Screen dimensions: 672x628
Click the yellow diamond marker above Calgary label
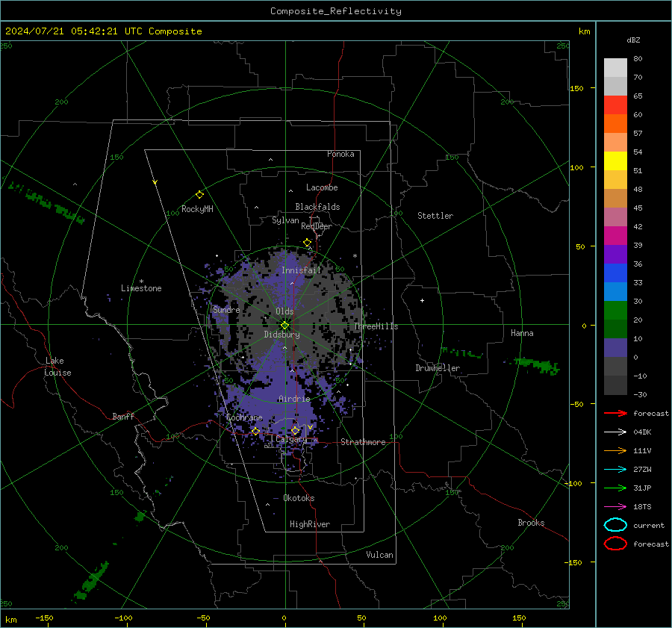[295, 430]
